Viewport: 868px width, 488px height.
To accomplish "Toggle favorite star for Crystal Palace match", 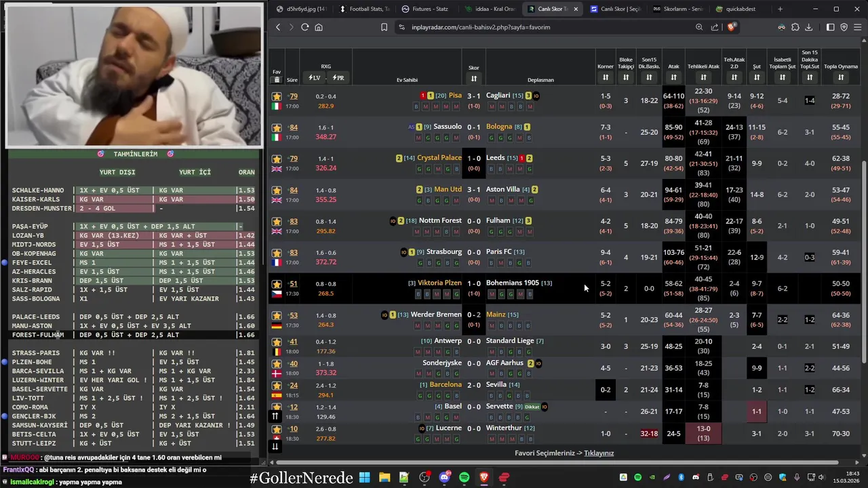I will tap(277, 159).
